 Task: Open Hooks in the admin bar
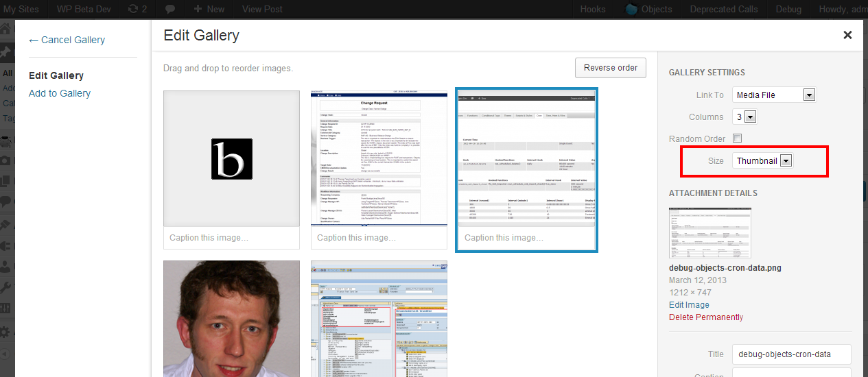(x=593, y=9)
